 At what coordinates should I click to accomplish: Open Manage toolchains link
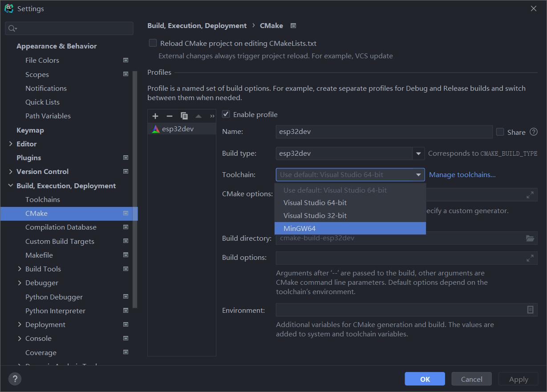pyautogui.click(x=462, y=174)
